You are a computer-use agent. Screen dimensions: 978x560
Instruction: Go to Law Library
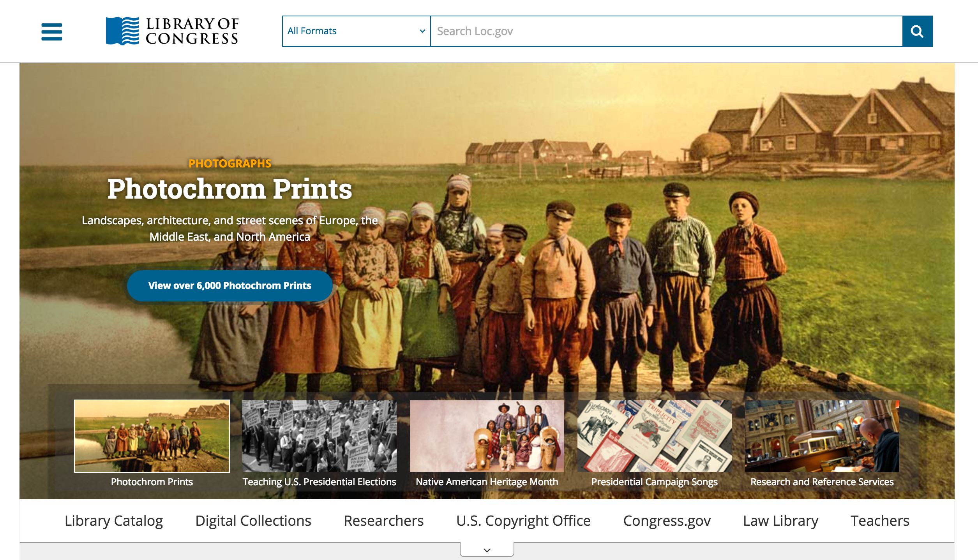click(780, 521)
